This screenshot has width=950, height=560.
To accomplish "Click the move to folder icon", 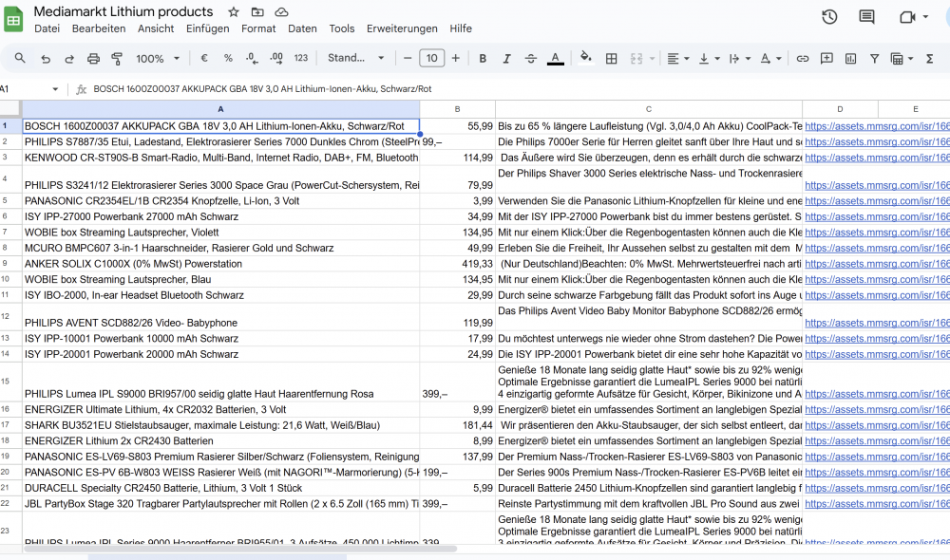I will pos(257,12).
